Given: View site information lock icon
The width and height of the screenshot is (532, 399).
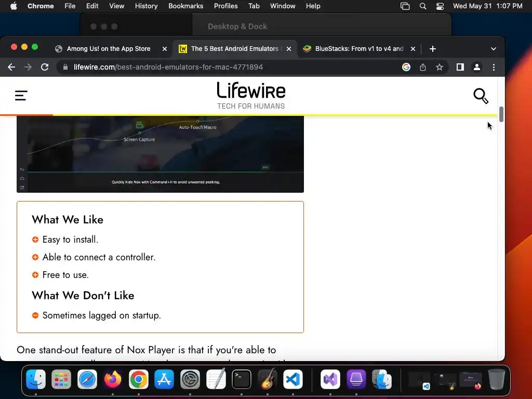Looking at the screenshot, I should (65, 67).
